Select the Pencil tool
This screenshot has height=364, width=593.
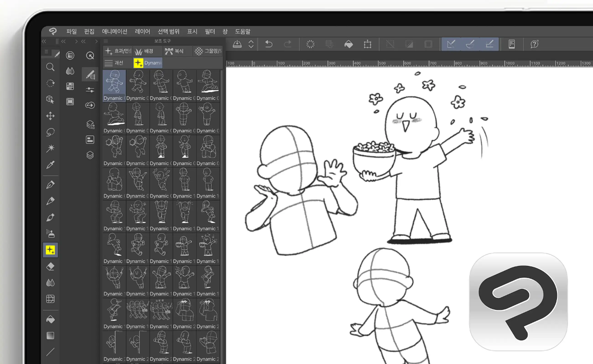click(50, 201)
